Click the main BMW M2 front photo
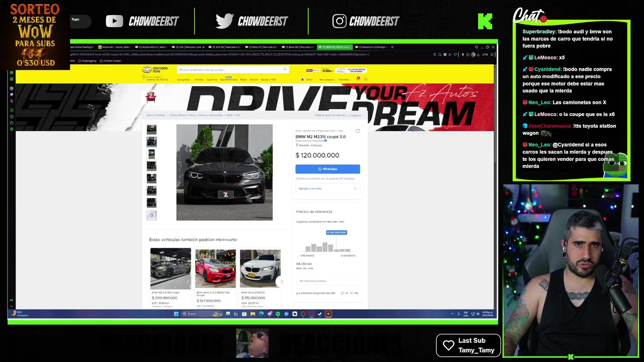Screen dimensions: 644x362 point(224,172)
